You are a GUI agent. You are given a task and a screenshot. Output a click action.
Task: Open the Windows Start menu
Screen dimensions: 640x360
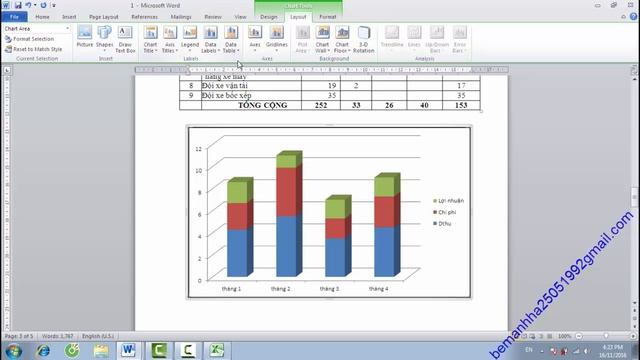[13, 351]
